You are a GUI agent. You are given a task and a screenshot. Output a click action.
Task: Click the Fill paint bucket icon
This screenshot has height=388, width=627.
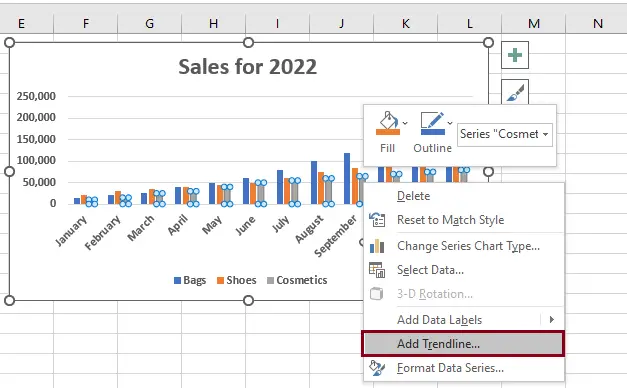[388, 123]
